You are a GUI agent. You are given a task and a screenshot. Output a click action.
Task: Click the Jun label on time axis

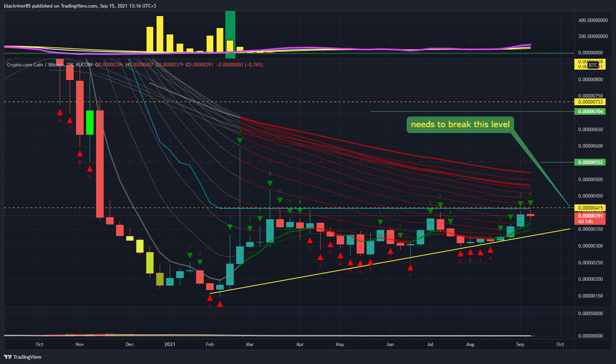pyautogui.click(x=390, y=344)
